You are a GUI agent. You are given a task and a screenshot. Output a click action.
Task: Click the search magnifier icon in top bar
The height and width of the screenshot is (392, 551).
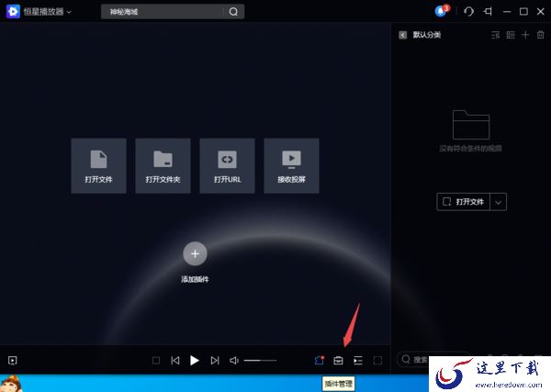233,12
